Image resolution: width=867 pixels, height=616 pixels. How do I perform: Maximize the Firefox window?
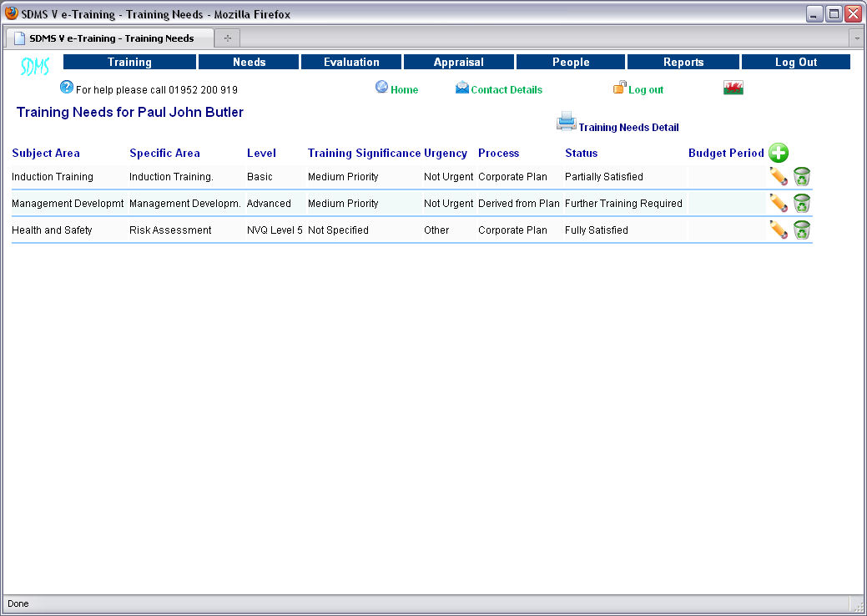834,14
